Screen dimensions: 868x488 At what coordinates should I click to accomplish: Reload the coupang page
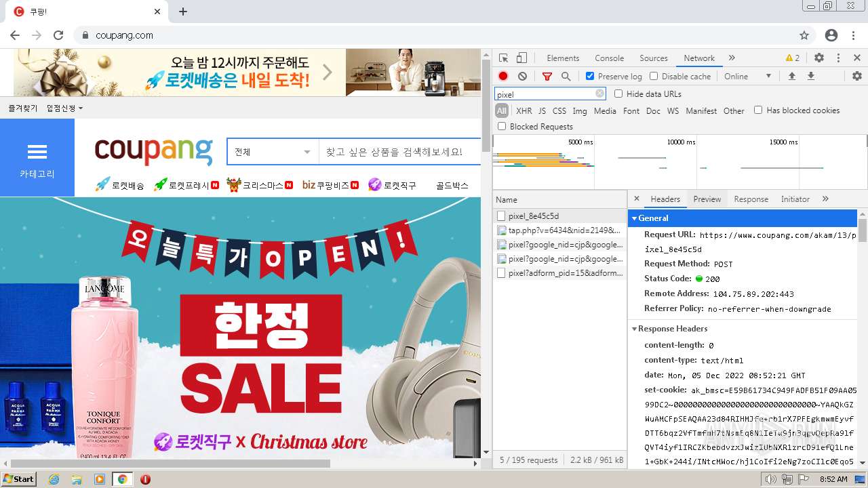coord(58,35)
